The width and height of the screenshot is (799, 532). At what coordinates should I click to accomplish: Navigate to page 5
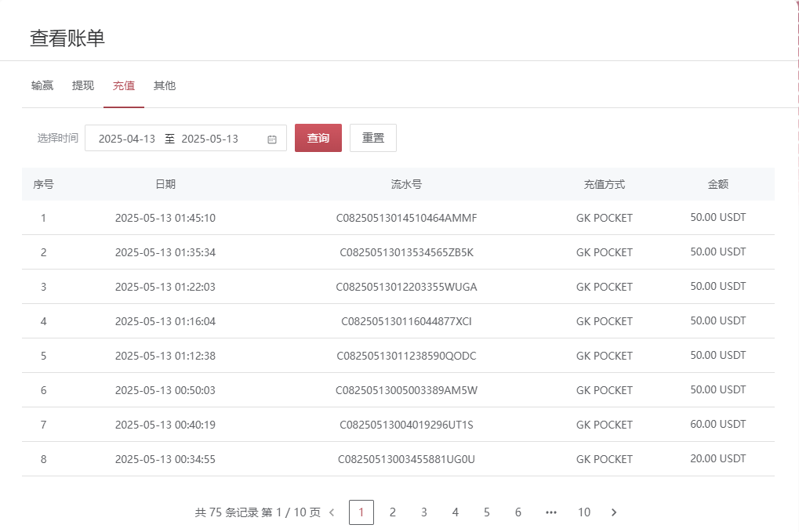[x=487, y=512]
